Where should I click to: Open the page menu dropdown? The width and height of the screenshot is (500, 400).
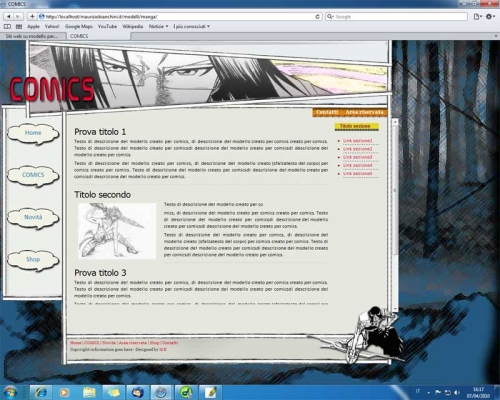(x=478, y=16)
